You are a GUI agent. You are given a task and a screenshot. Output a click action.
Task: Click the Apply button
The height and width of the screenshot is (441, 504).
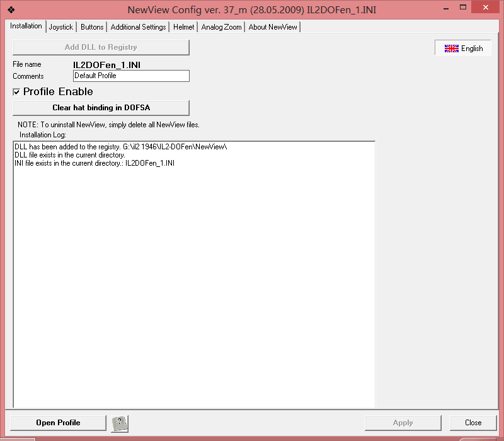[x=403, y=423]
